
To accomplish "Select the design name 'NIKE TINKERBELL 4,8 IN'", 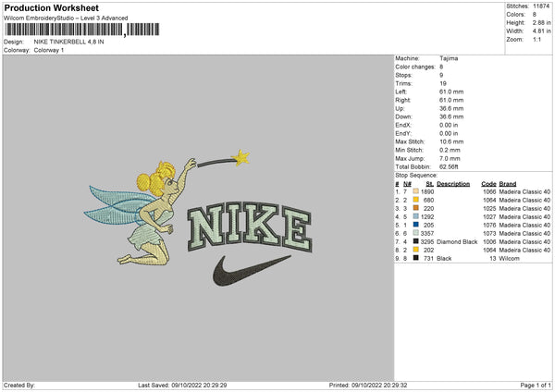I will tap(69, 42).
